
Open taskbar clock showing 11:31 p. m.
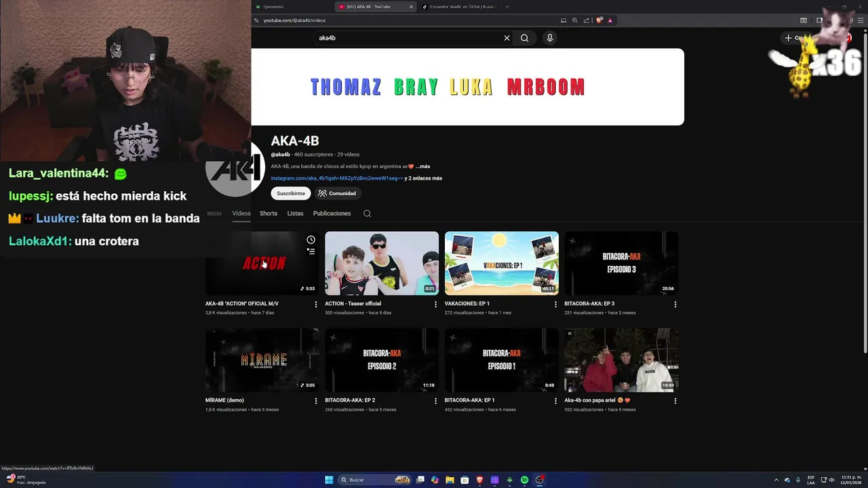click(x=851, y=480)
